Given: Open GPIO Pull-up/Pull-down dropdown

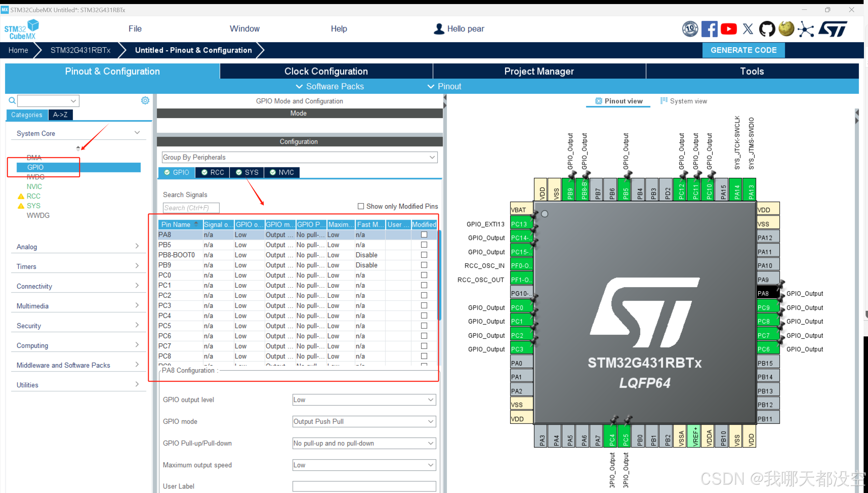Looking at the screenshot, I should pos(364,443).
